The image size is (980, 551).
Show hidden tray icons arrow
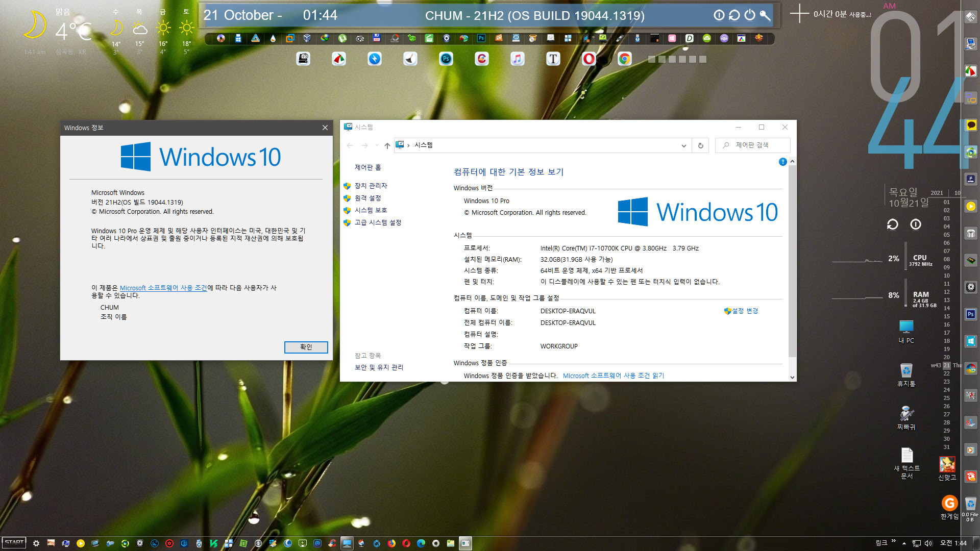pyautogui.click(x=904, y=543)
